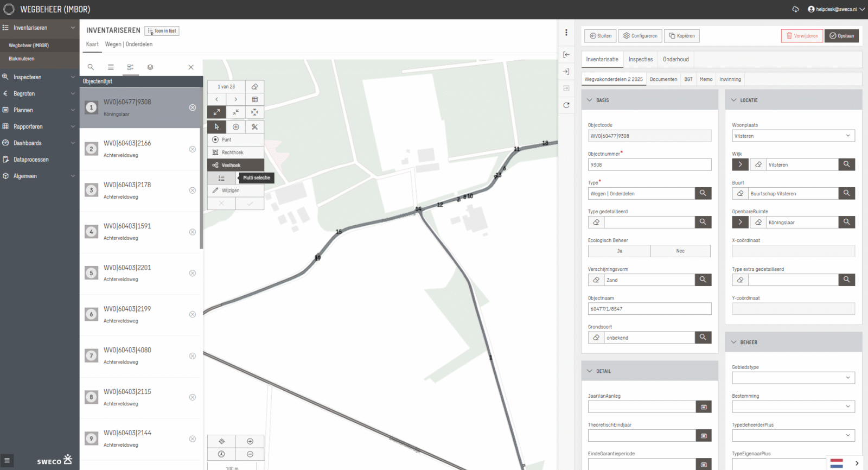
Task: Collapse the DETAIL section
Action: point(590,371)
